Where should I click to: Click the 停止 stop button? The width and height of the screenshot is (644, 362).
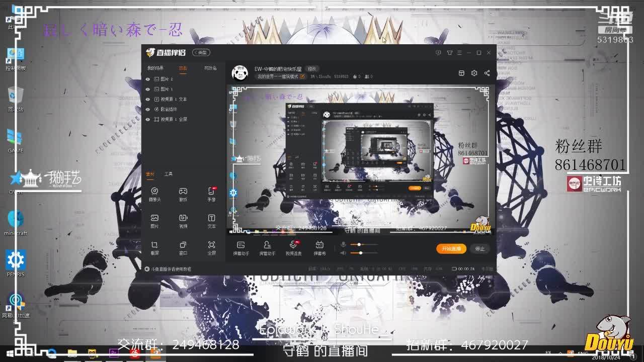click(x=480, y=248)
